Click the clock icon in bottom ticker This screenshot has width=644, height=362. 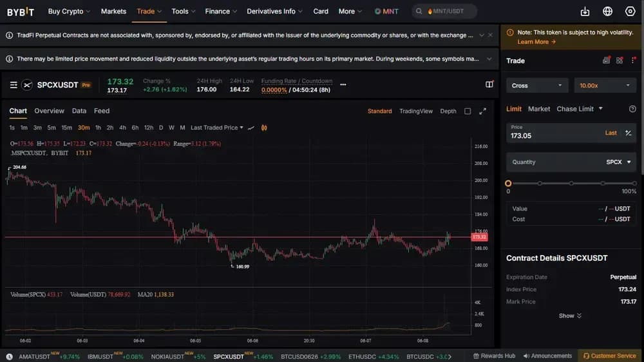pyautogui.click(x=10, y=357)
